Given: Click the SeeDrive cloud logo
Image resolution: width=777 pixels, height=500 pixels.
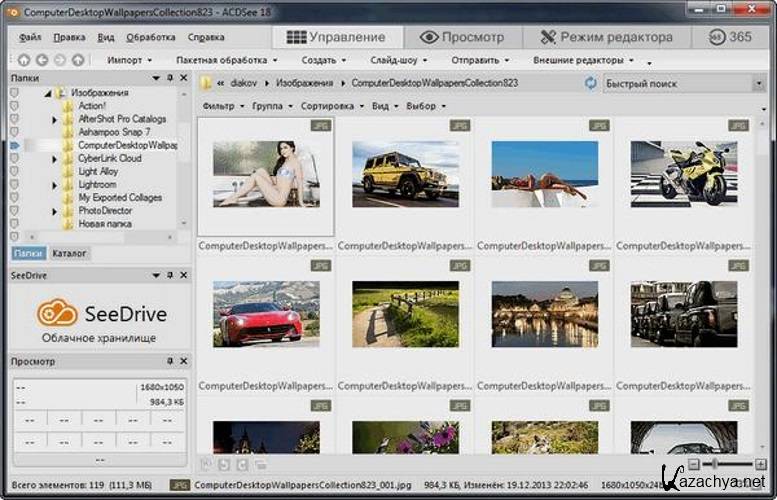Looking at the screenshot, I should (57, 313).
